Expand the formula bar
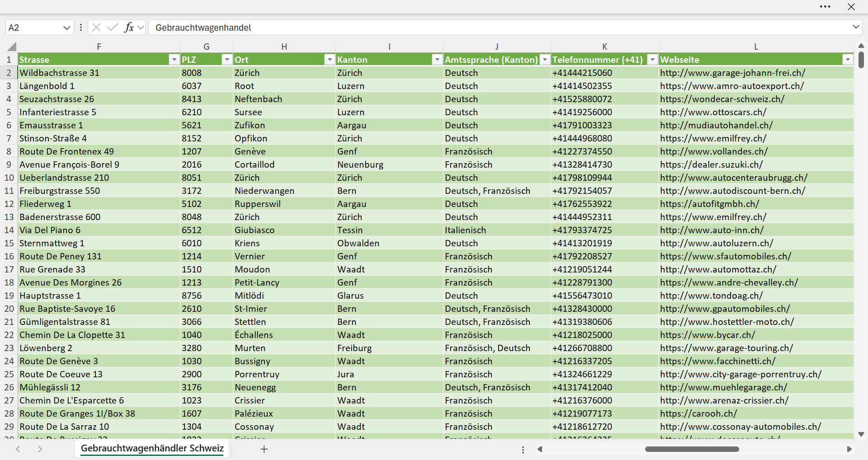868x460 pixels. [856, 27]
